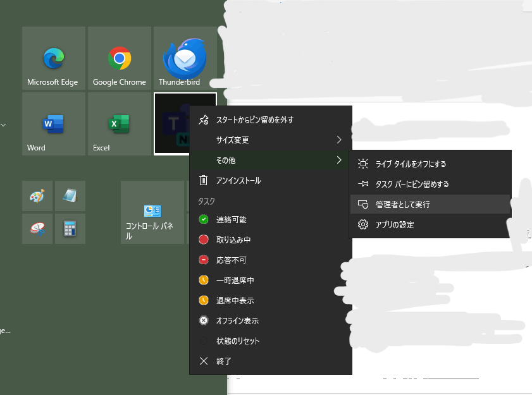Click the shield icon beside 管理者として実行
The image size is (532, 395).
tap(363, 204)
